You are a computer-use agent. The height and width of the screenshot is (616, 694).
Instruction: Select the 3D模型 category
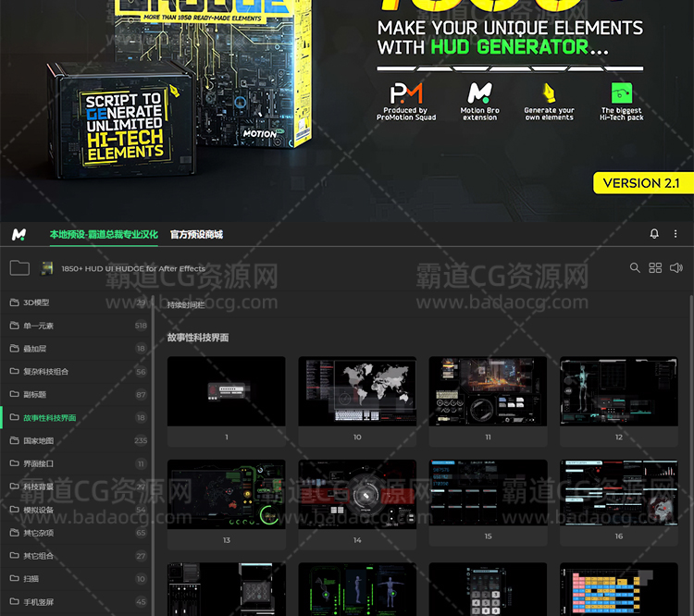pyautogui.click(x=76, y=302)
